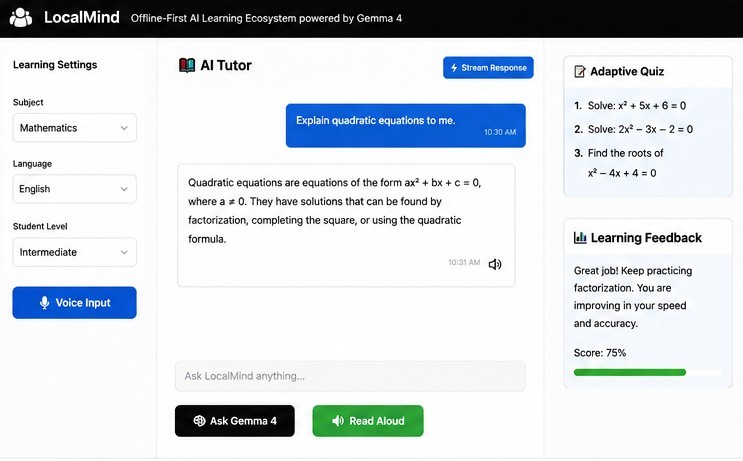Screen dimensions: 743x461
Task: Click the Read Aloud button
Action: [x=368, y=421]
